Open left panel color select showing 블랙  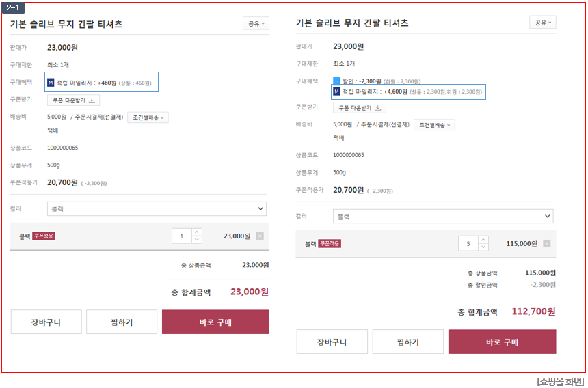pyautogui.click(x=157, y=209)
